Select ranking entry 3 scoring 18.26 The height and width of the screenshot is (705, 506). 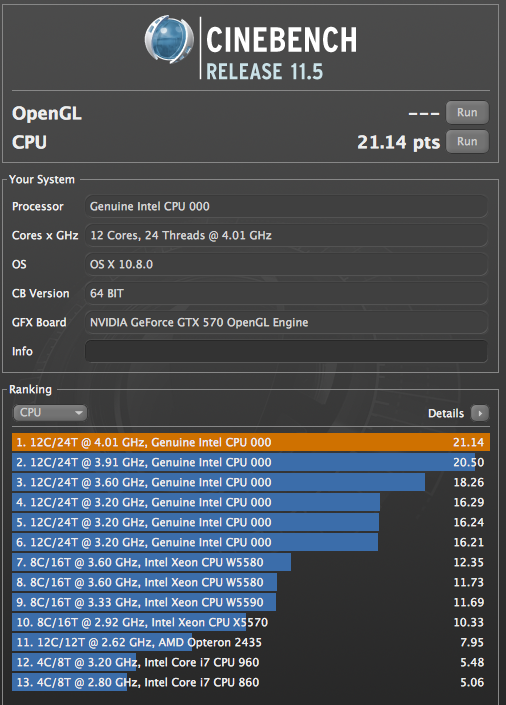click(x=251, y=482)
